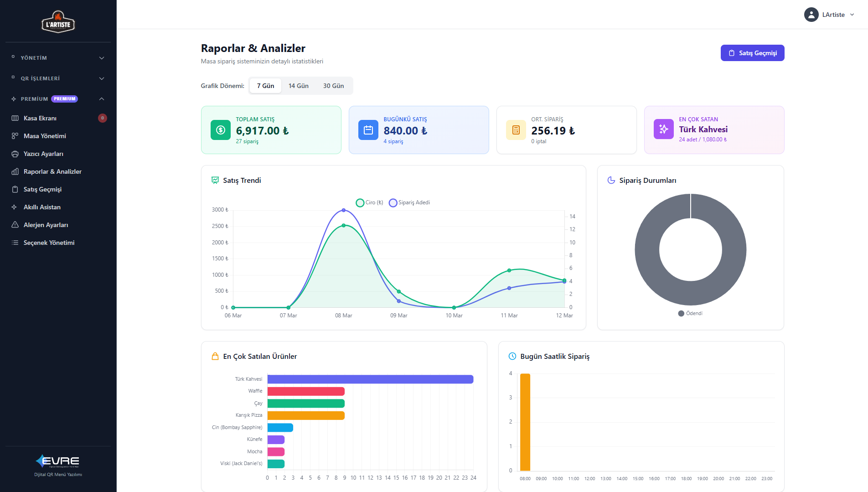The width and height of the screenshot is (868, 492).
Task: Click the PREMIUM badge in sidebar
Action: pos(64,99)
